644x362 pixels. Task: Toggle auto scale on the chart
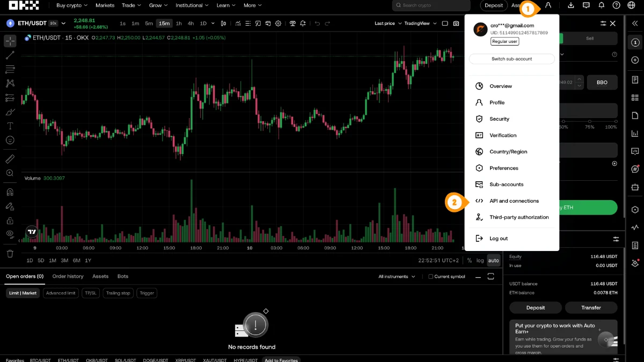(x=493, y=261)
